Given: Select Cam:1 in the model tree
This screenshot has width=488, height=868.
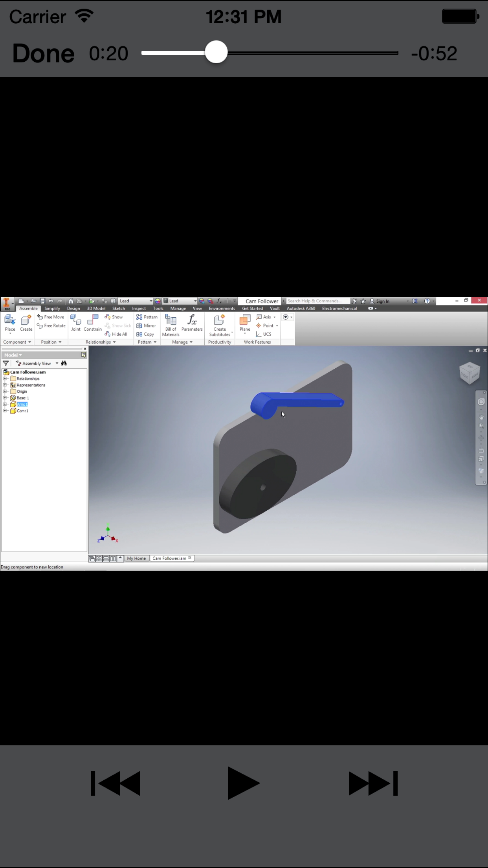Looking at the screenshot, I should [22, 411].
